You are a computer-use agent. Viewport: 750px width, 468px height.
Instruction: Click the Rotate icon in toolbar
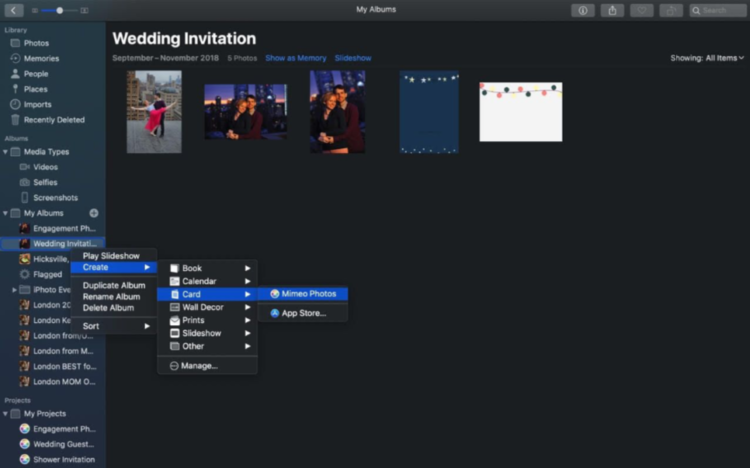tap(671, 10)
